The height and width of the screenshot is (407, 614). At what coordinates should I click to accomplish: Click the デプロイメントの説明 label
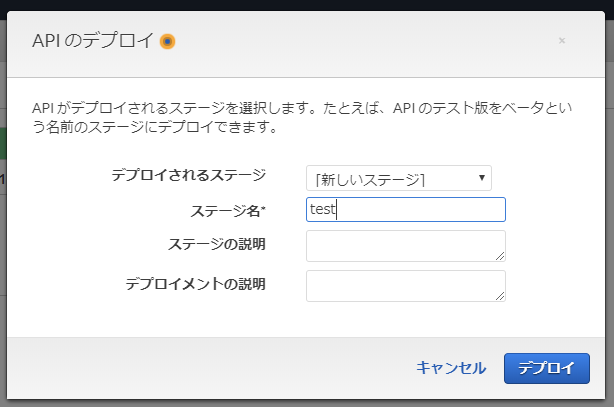196,284
